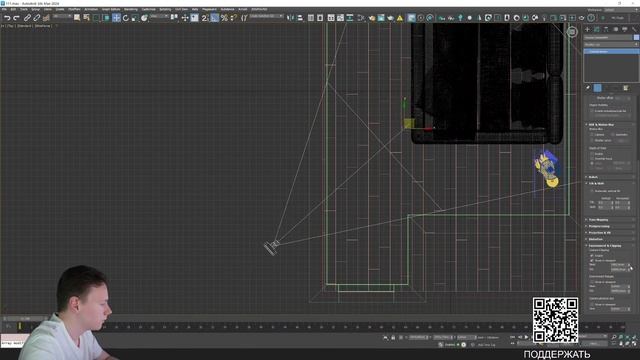Viewport: 640px width, 360px height.
Task: Choose the Rectangular Selection Region tool
Action: click(x=96, y=18)
